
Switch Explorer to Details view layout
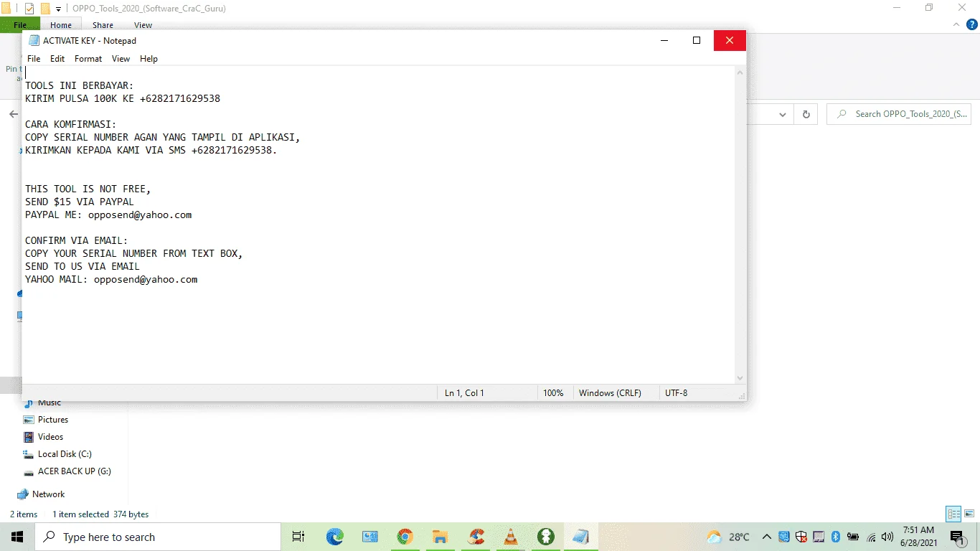point(953,514)
